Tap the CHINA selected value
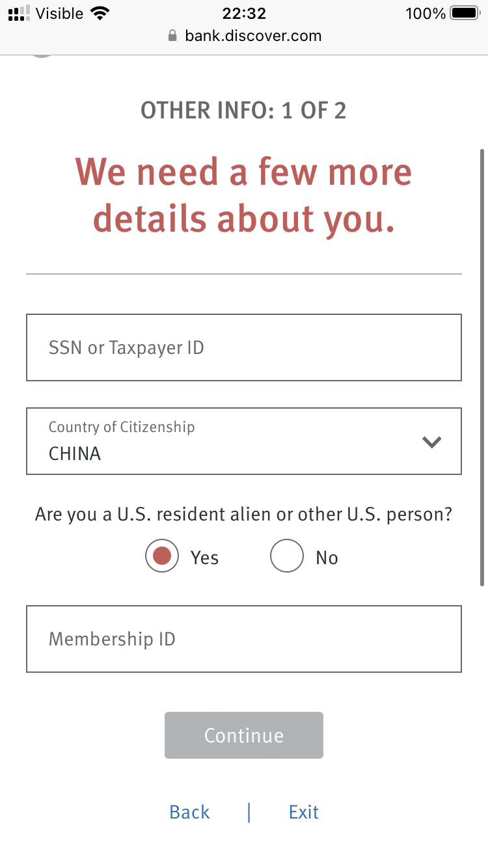 coord(75,454)
